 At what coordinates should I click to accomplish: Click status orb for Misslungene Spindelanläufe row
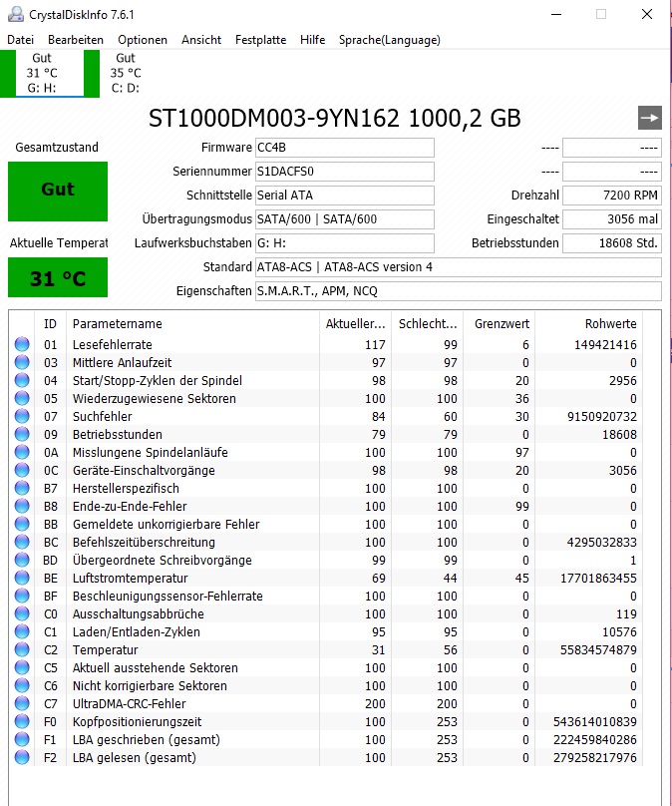(x=22, y=452)
